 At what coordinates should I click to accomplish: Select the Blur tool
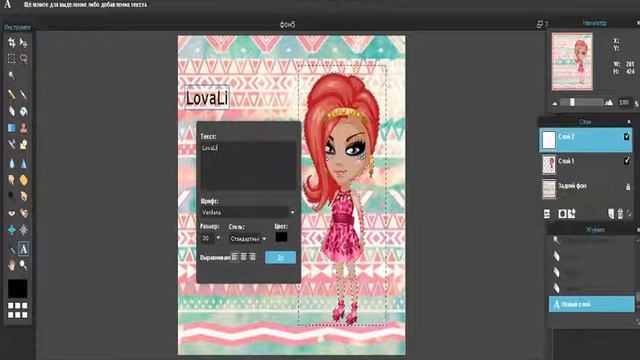point(11,163)
